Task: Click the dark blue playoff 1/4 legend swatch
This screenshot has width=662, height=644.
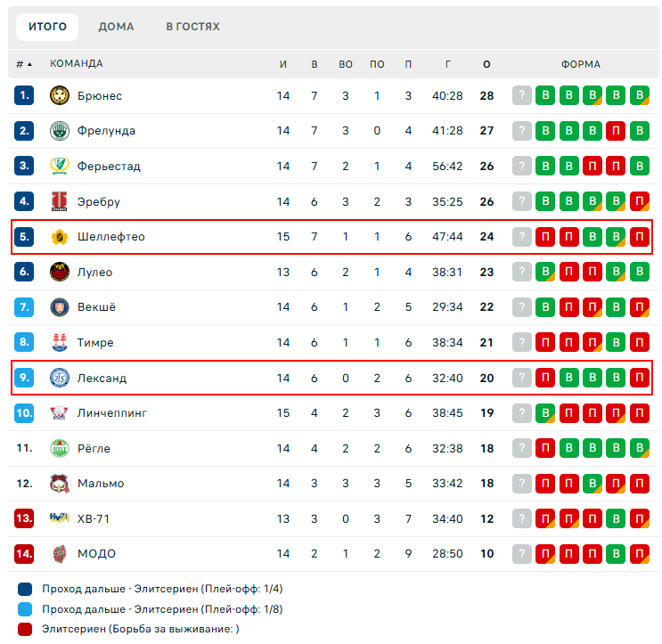Action: point(25,589)
